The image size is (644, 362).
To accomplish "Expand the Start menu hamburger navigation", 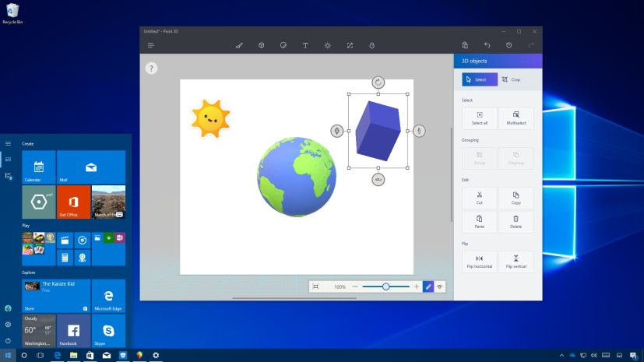I will coord(8,144).
